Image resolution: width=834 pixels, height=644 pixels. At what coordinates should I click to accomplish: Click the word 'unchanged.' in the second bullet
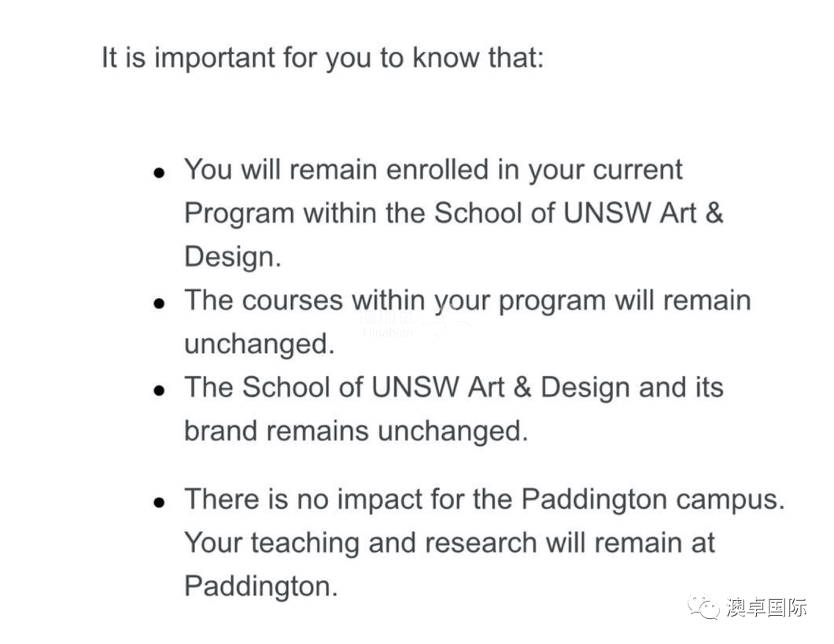[259, 344]
